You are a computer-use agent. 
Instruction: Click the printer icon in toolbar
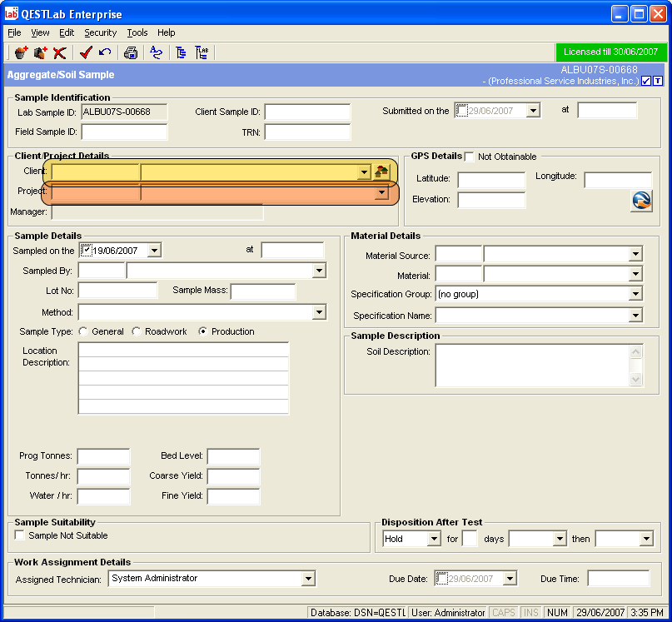point(131,53)
